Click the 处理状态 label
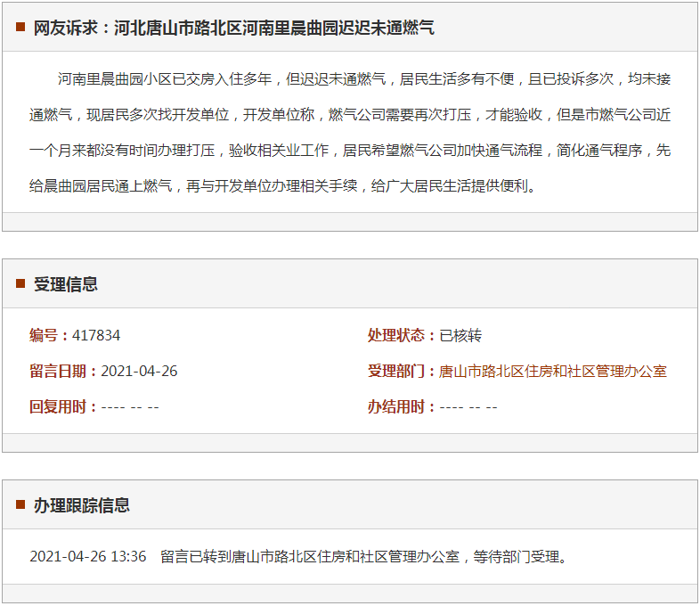The image size is (700, 606). (x=401, y=335)
